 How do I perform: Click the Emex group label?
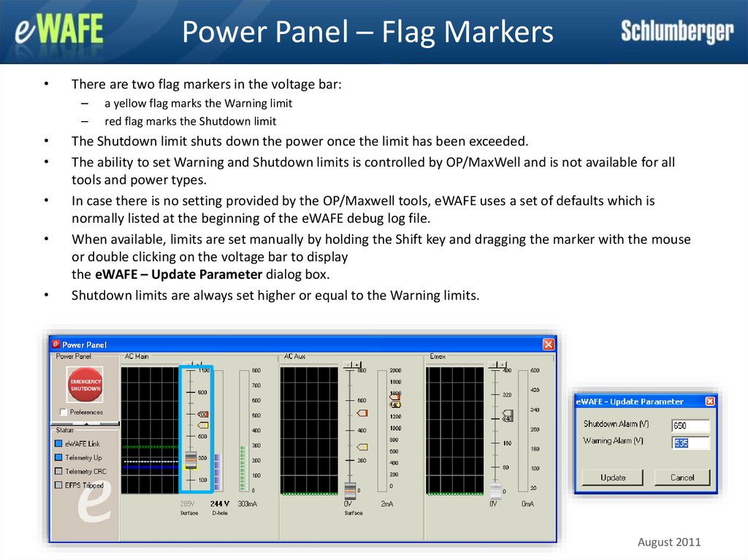[x=438, y=356]
